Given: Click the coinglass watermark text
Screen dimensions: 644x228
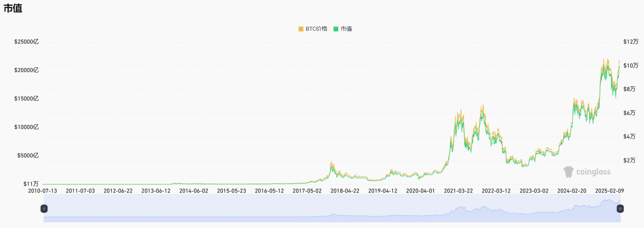Looking at the screenshot, I should coord(593,172).
